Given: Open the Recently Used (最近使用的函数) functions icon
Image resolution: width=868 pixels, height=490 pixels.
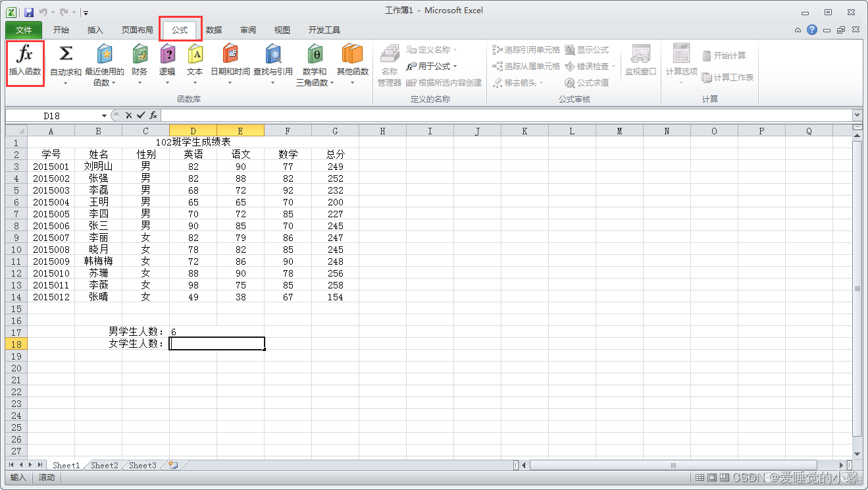Looking at the screenshot, I should [104, 54].
